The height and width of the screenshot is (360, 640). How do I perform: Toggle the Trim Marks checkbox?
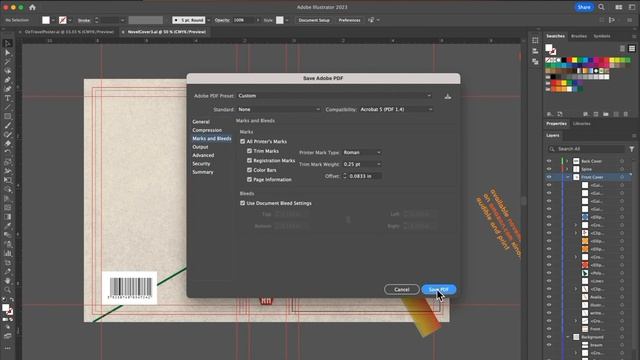point(249,151)
